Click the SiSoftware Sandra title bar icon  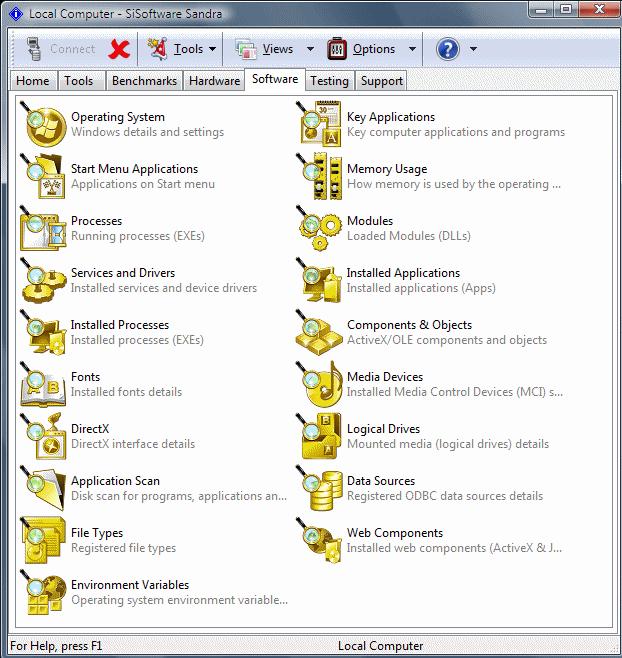[16, 14]
